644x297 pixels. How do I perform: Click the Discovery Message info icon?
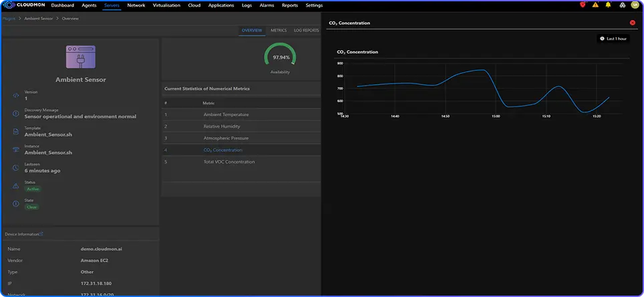(15, 114)
